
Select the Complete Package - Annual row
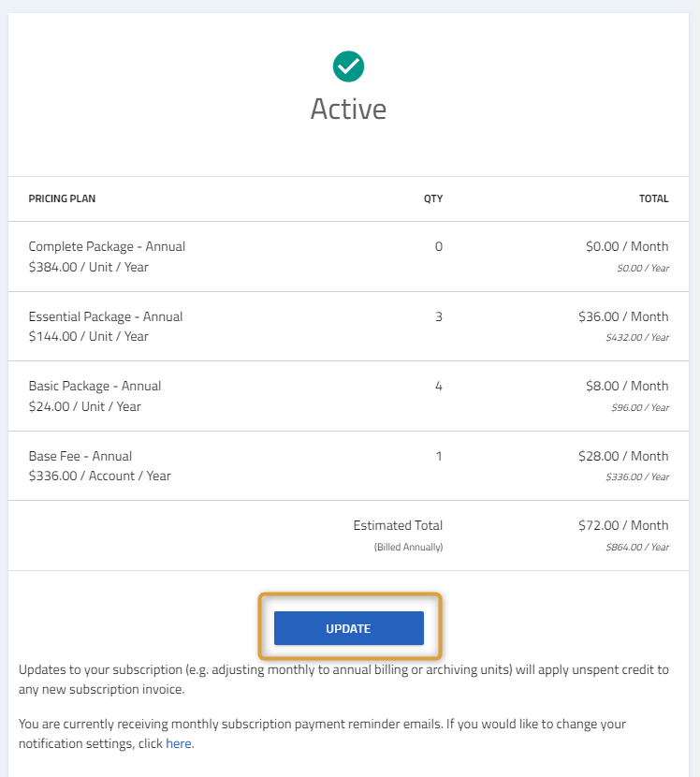click(x=348, y=257)
